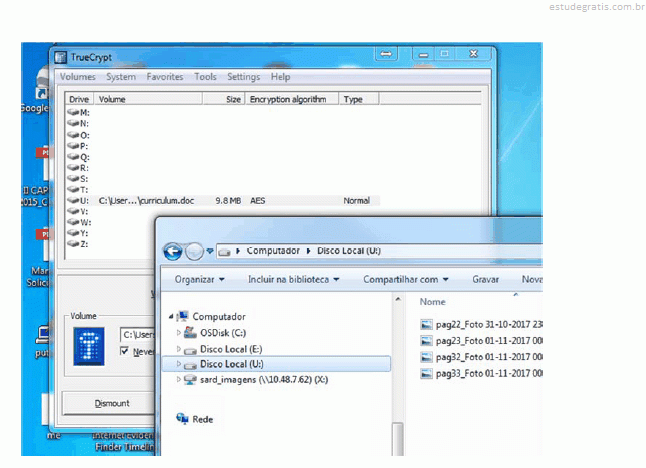
Task: Open TrueCrypt Settings menu
Action: 243,77
